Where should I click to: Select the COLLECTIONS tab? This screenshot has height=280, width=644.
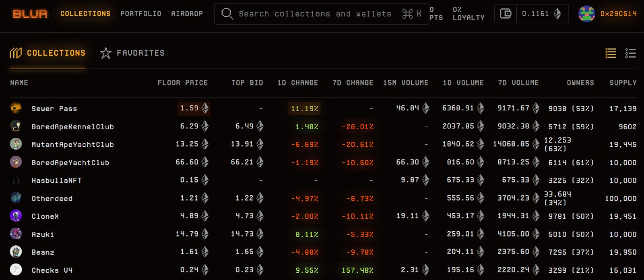tap(47, 53)
